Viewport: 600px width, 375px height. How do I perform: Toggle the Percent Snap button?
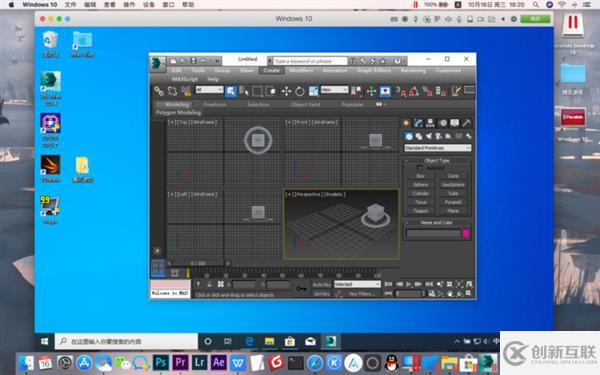pyautogui.click(x=427, y=91)
